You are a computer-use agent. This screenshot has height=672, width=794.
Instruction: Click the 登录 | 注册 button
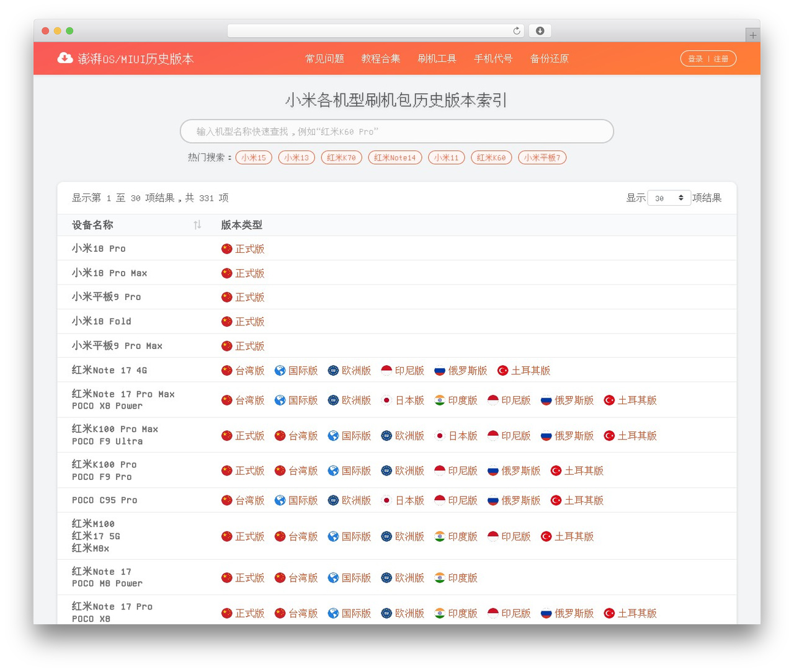click(708, 59)
